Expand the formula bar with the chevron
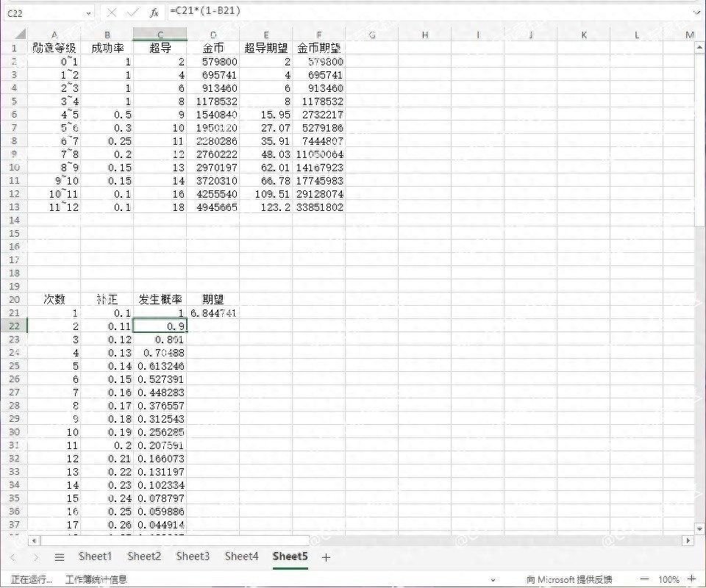 pos(697,12)
